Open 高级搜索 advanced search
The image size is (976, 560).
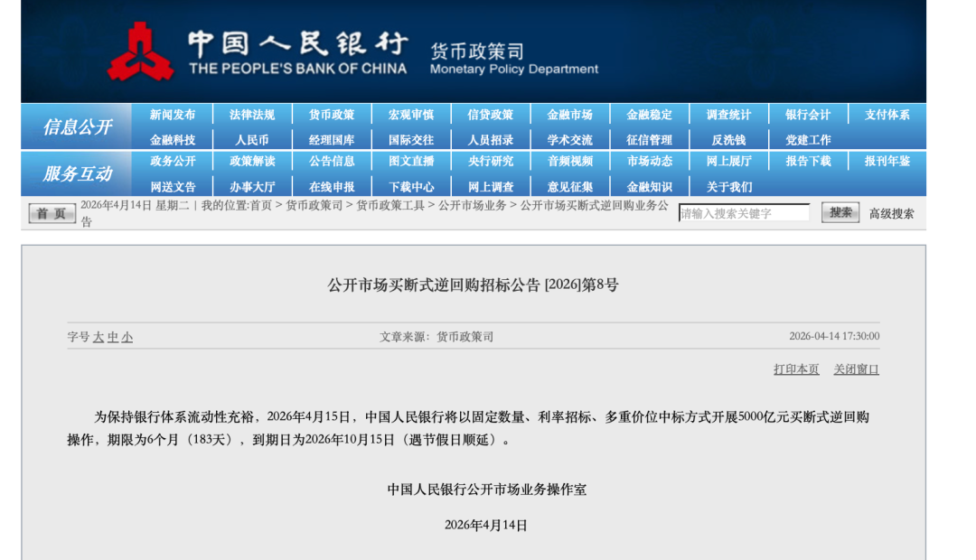pos(891,213)
